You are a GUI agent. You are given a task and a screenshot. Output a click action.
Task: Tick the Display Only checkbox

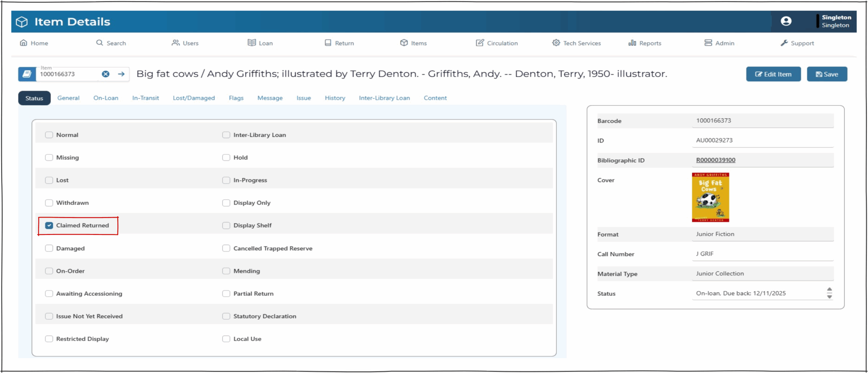(226, 203)
